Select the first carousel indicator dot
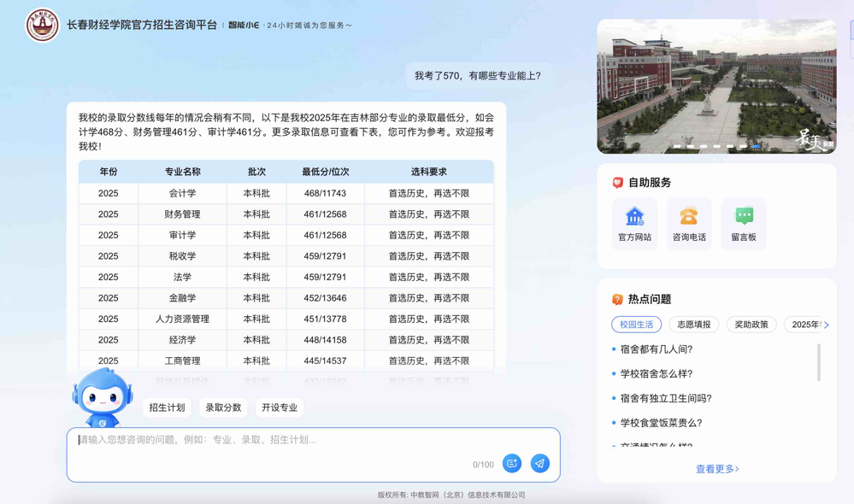This screenshot has width=854, height=504. [678, 146]
